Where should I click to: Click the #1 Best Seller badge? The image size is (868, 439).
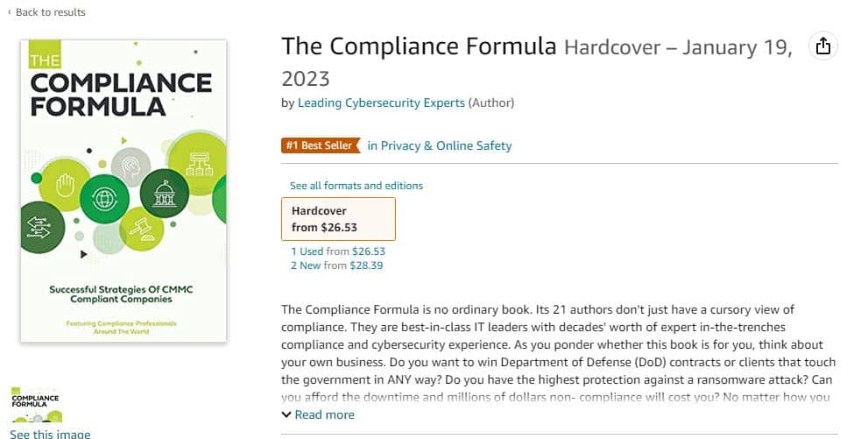click(x=321, y=145)
